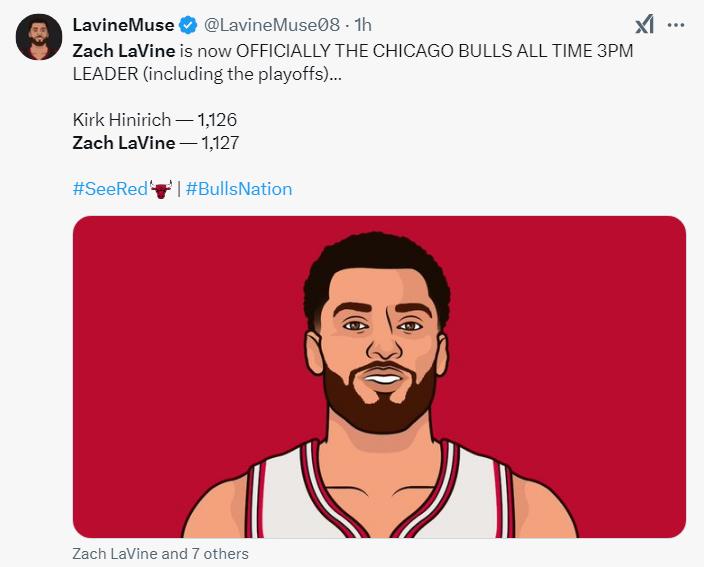
Task: Open the #SeeRed hashtag
Action: click(x=110, y=188)
